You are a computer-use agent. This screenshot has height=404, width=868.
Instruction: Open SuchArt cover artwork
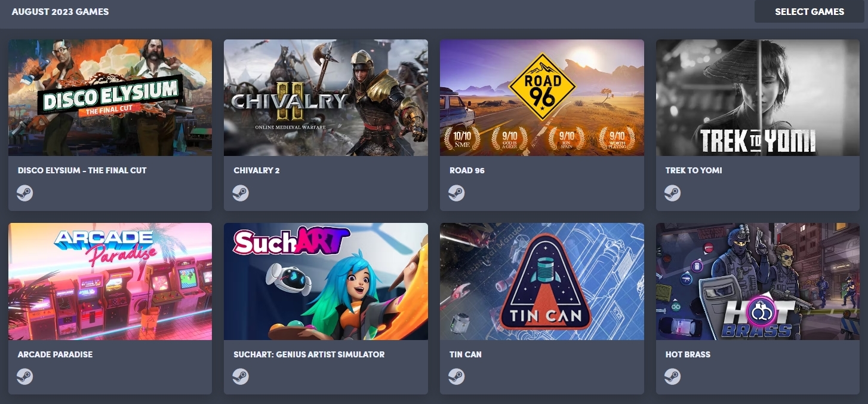pos(326,281)
